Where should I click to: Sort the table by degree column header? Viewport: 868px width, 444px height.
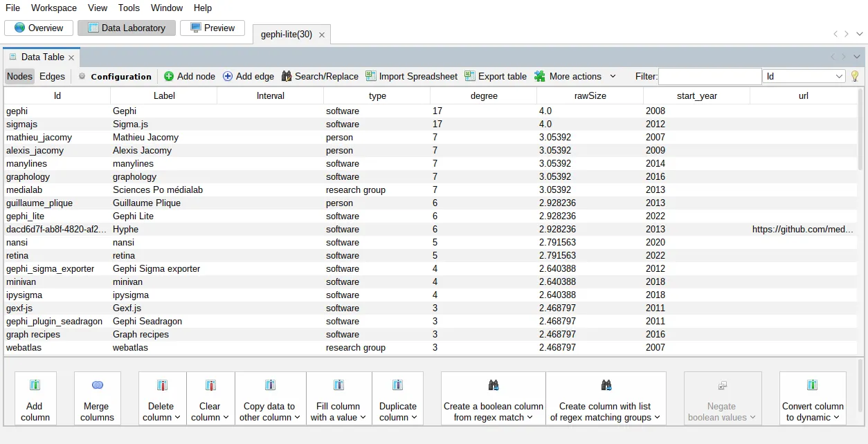[x=484, y=96]
